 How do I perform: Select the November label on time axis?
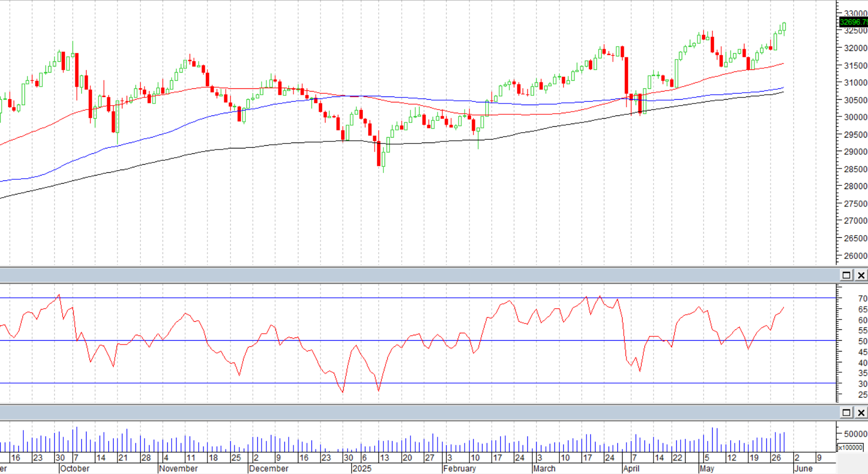(x=178, y=469)
